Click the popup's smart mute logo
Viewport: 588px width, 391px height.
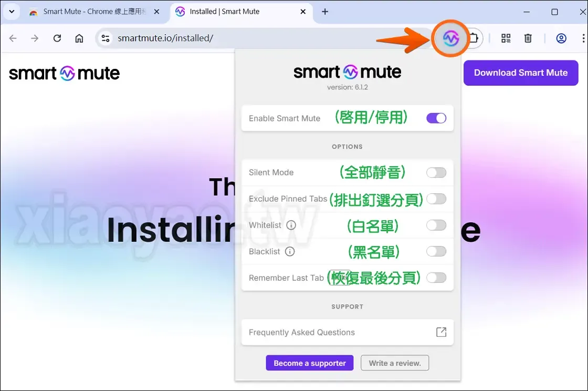pyautogui.click(x=347, y=72)
